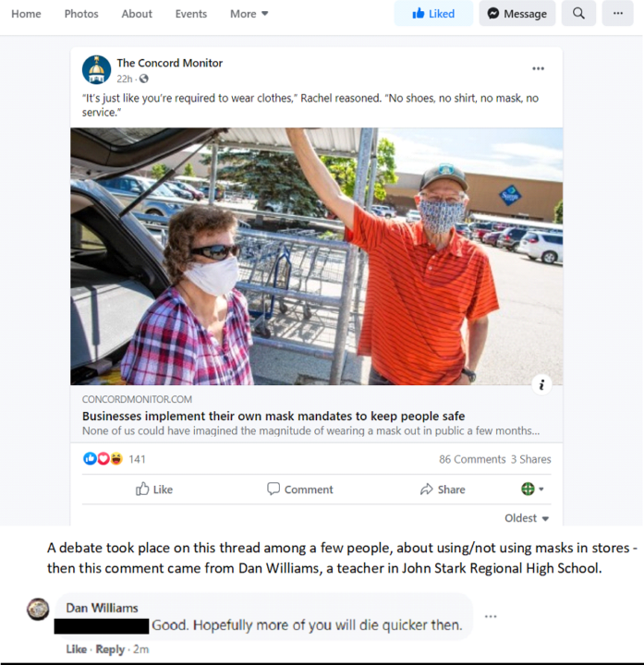Open the post options three-dot menu
Viewport: 644px width, 665px height.
coord(538,68)
